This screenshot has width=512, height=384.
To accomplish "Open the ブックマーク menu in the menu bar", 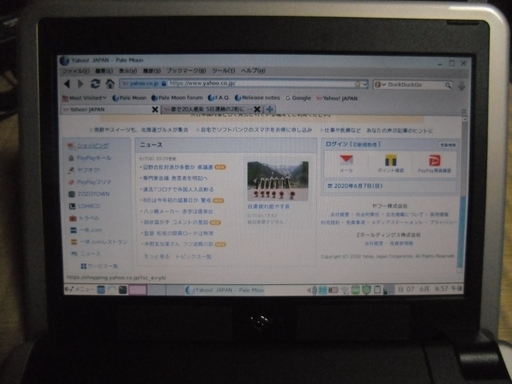I will 186,71.
